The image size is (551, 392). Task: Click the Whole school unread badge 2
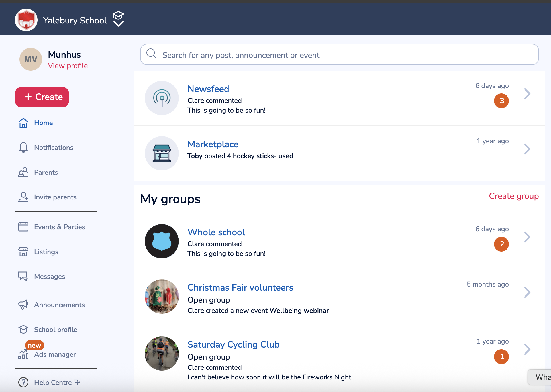coord(501,244)
